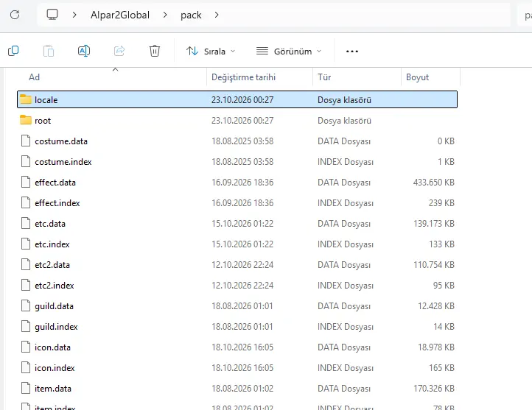532x410 pixels.
Task: Select the etc.index file name
Action: coord(52,244)
